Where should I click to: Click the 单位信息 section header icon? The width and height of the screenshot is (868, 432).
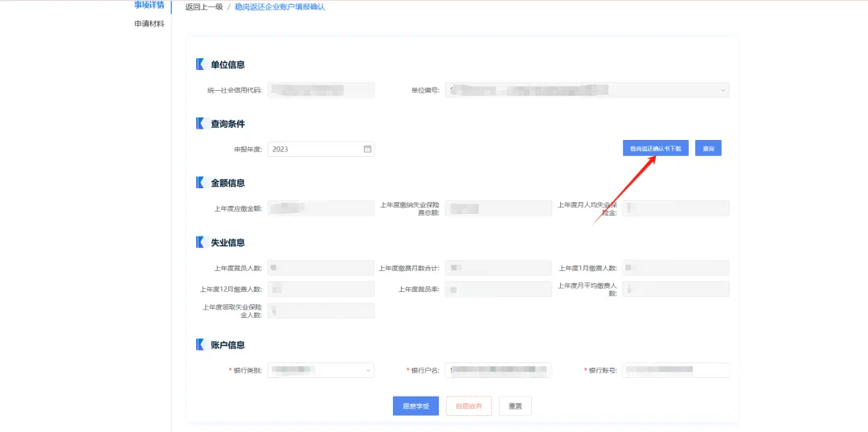click(200, 64)
